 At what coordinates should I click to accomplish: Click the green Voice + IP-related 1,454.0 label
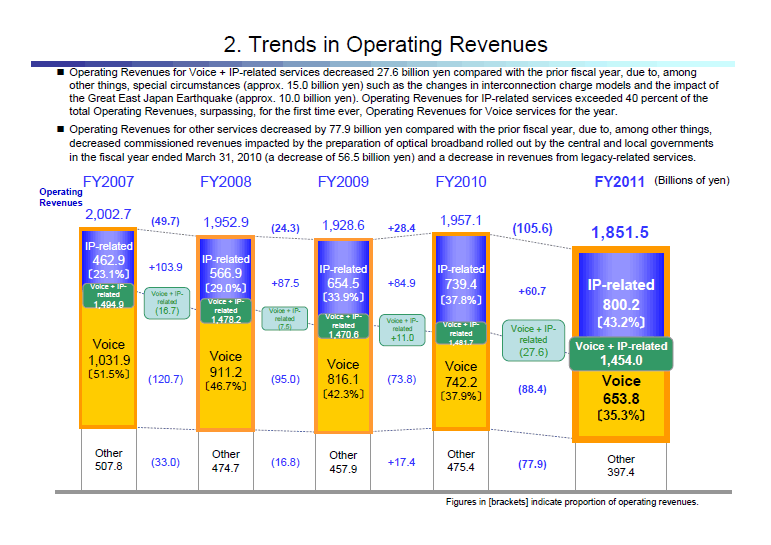tap(621, 354)
